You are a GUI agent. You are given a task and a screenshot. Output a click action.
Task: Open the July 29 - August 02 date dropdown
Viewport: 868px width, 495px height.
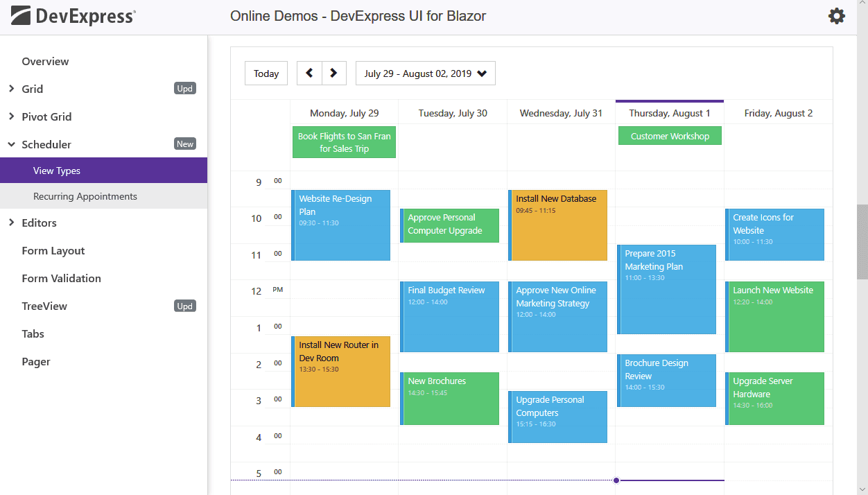pos(426,73)
